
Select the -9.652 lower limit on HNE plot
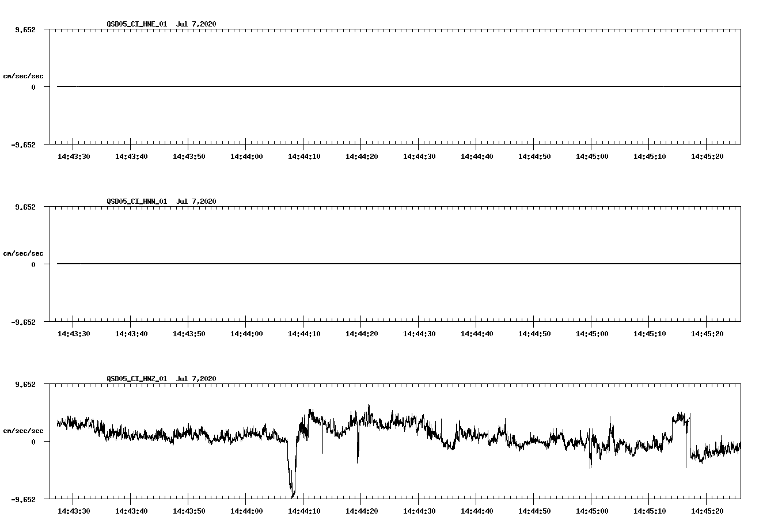tap(23, 145)
